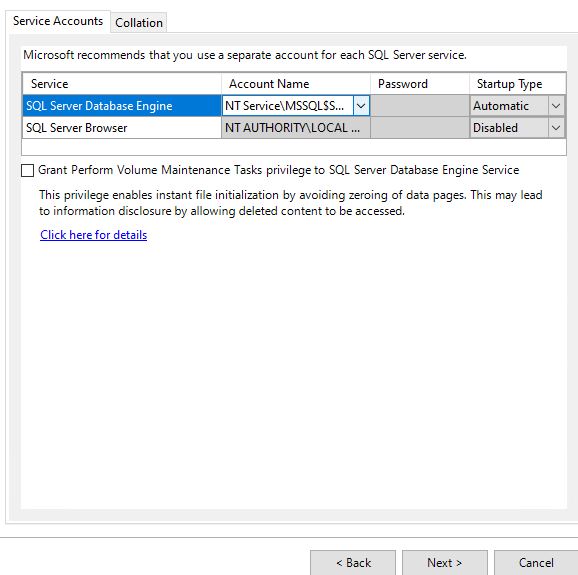Click the Database Engine password field
578x575 pixels.
click(x=420, y=106)
